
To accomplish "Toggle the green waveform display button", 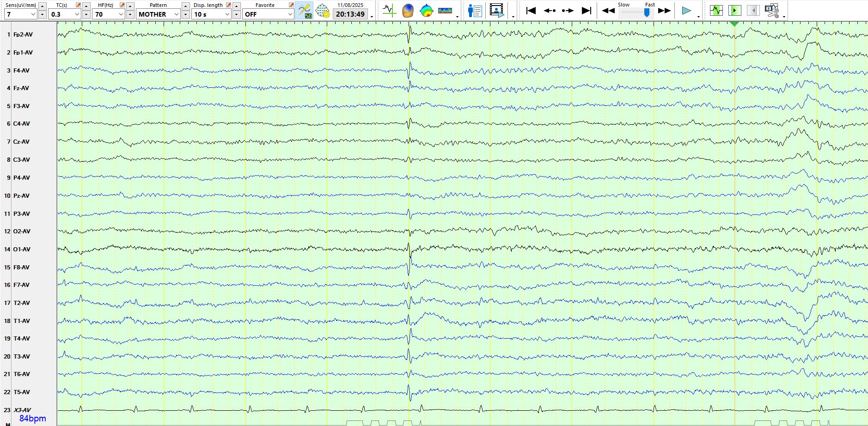I will (716, 10).
